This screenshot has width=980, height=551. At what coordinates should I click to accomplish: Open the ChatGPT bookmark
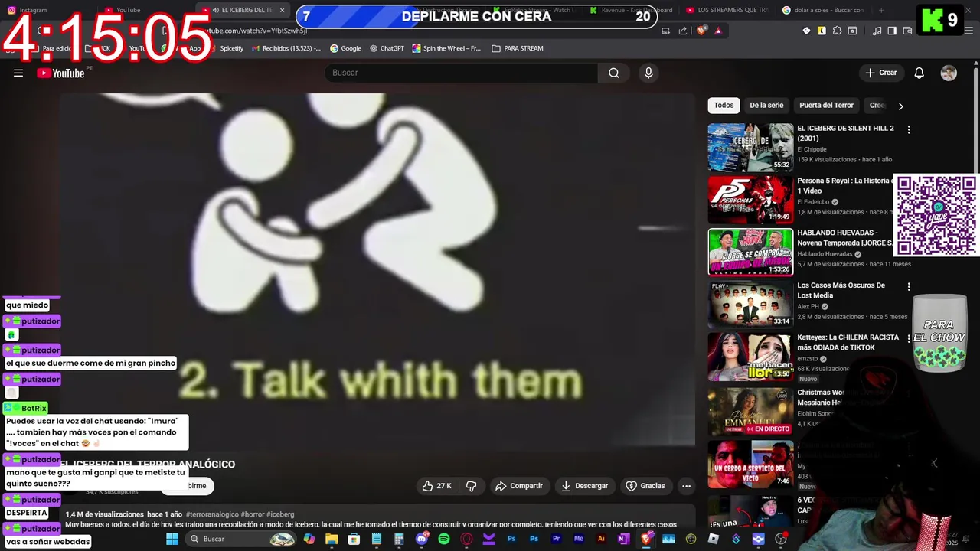tap(386, 48)
